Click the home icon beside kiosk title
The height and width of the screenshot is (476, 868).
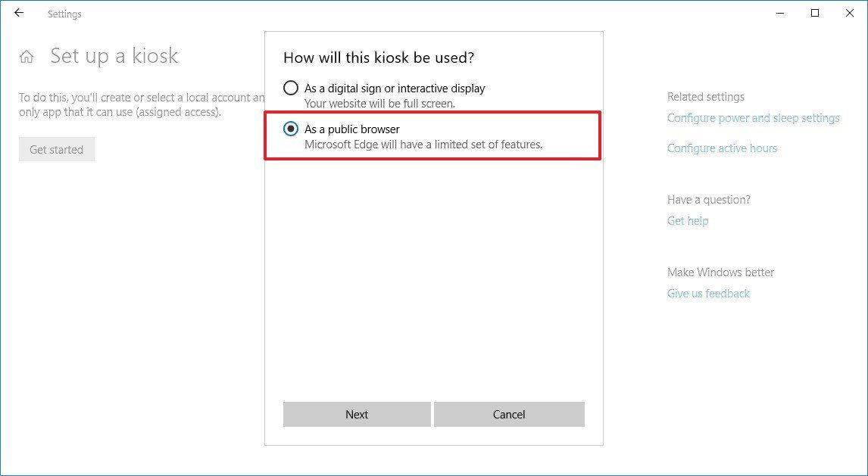(x=27, y=55)
